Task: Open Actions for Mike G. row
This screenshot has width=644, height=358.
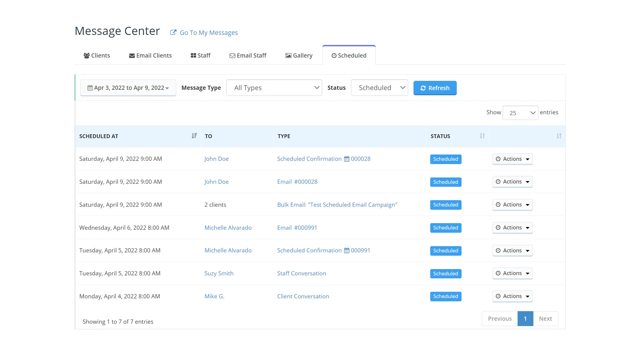Action: point(513,296)
